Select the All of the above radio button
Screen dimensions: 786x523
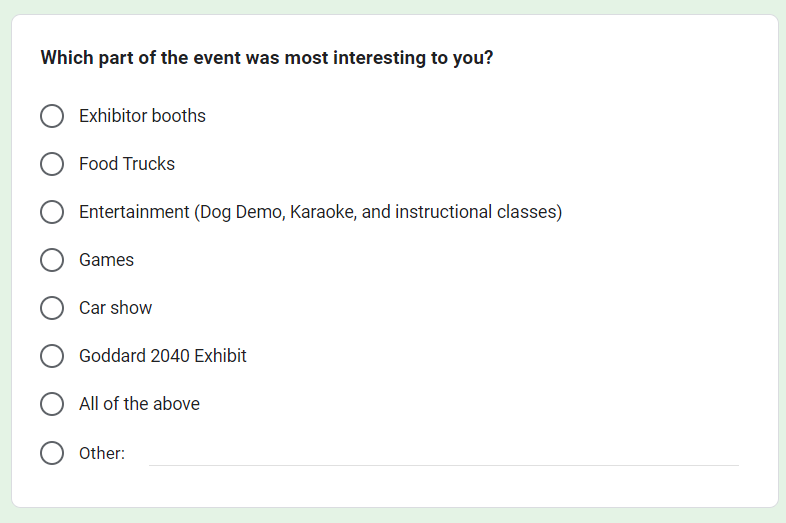[52, 404]
